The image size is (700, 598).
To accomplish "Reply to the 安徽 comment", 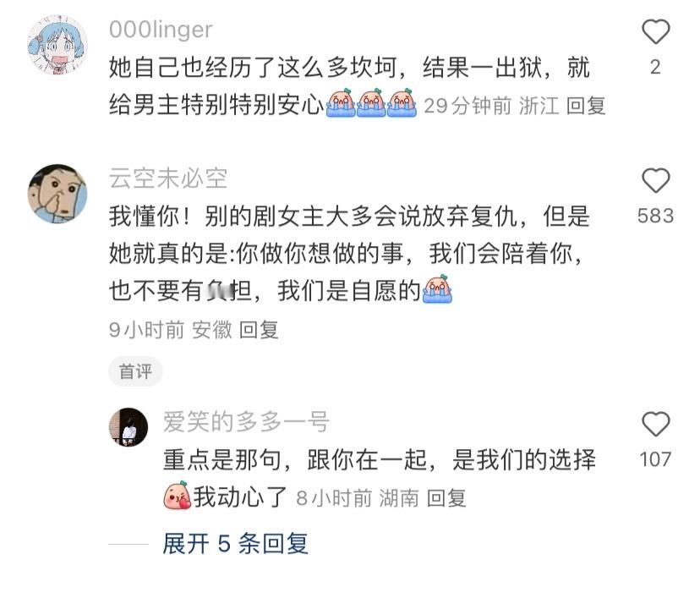I will pos(259,331).
